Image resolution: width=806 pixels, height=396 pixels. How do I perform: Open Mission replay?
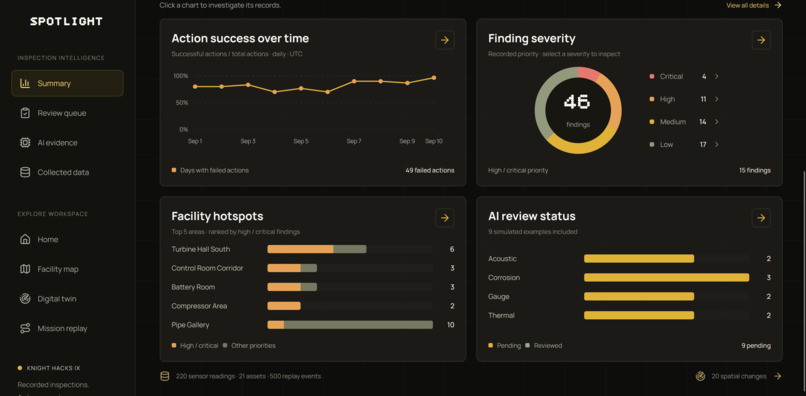pyautogui.click(x=67, y=328)
